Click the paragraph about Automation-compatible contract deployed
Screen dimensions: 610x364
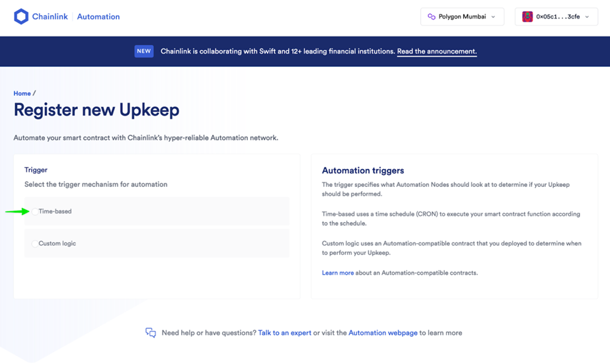tap(451, 248)
